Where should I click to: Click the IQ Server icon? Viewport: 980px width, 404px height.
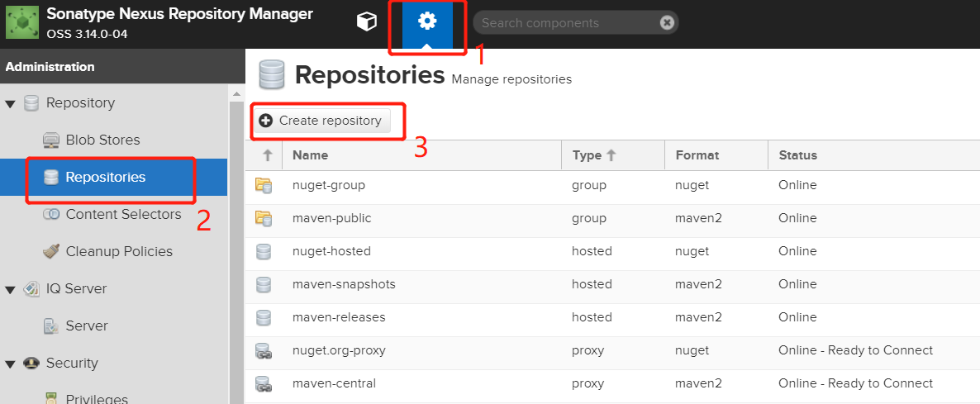[x=31, y=289]
